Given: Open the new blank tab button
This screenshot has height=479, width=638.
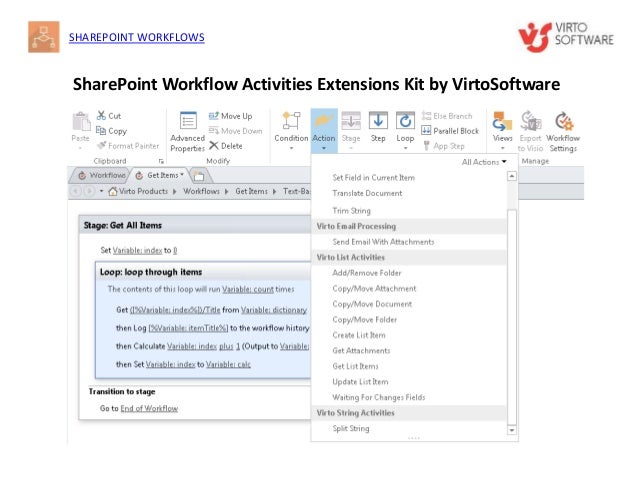Looking at the screenshot, I should coord(199,176).
